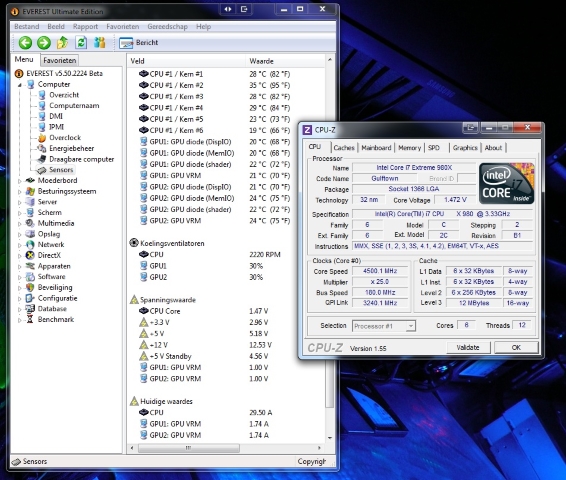
Task: Open the Bestand menu
Action: coord(27,27)
